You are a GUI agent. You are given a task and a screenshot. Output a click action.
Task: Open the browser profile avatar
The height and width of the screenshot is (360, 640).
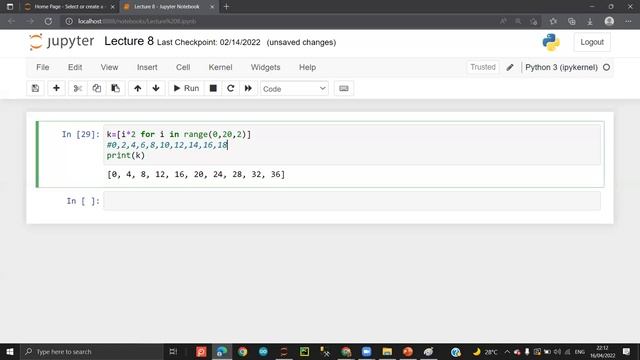[x=609, y=21]
